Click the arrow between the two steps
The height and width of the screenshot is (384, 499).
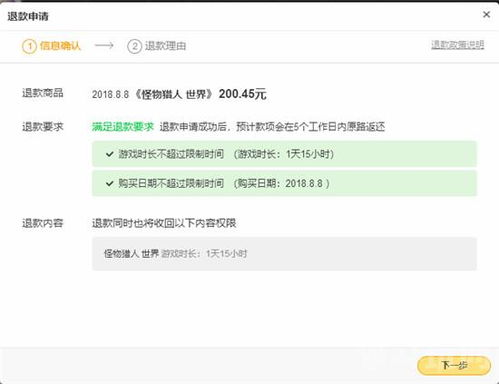[104, 45]
